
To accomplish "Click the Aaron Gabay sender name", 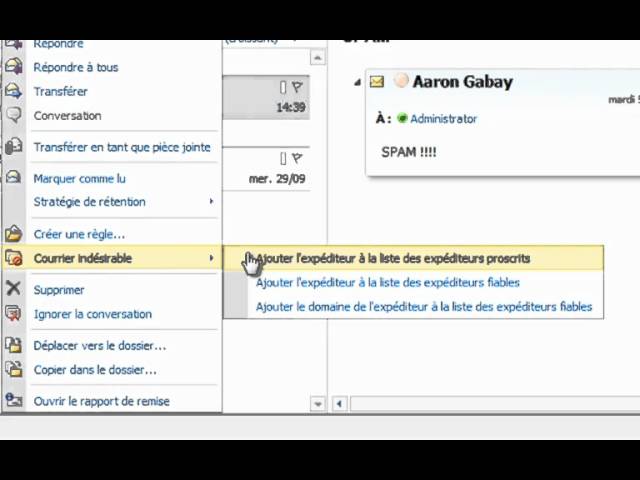I will 462,82.
